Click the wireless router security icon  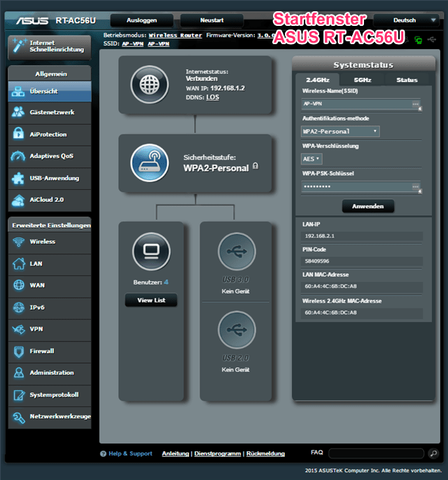point(150,163)
